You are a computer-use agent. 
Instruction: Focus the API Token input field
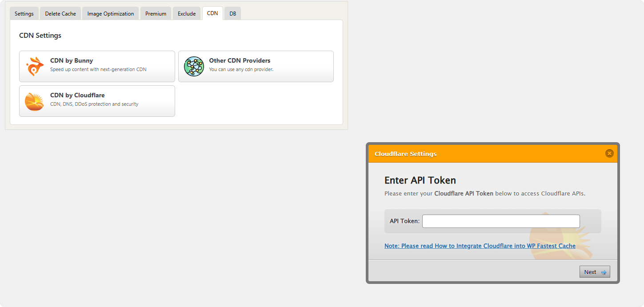(x=501, y=221)
